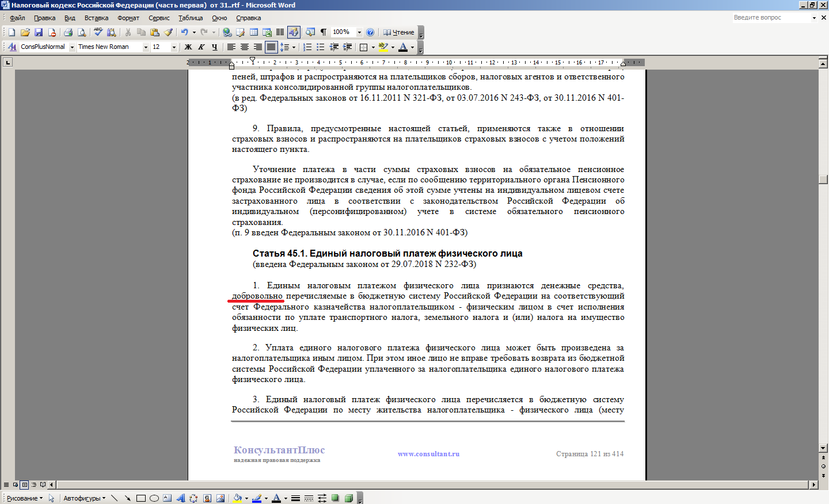Open the Формат menu
This screenshot has height=504, width=829.
coord(128,18)
